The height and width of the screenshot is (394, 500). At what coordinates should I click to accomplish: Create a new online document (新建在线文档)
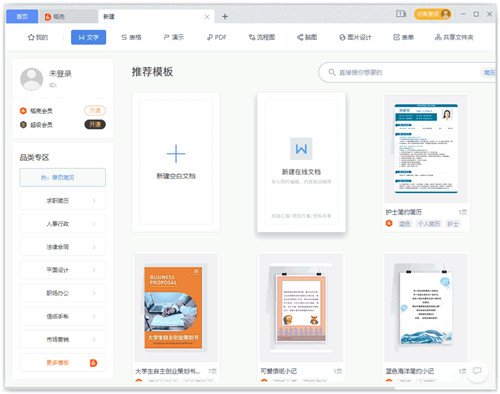click(x=301, y=162)
